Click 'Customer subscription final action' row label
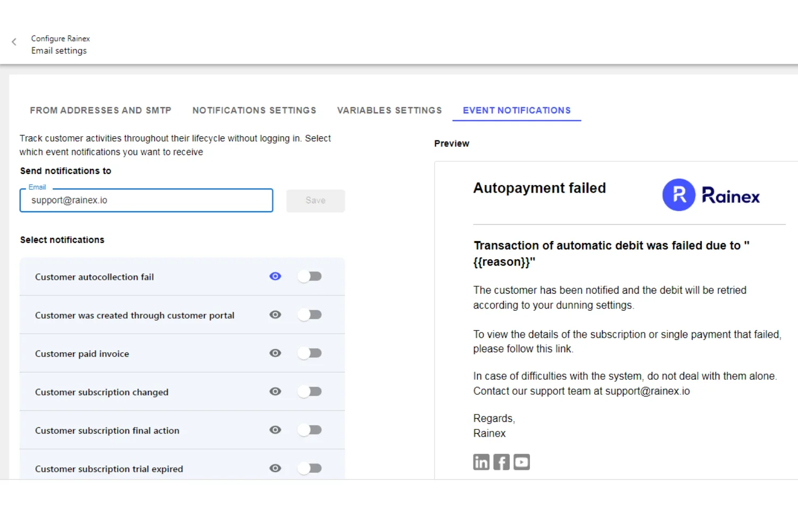The image size is (798, 532). tap(107, 430)
